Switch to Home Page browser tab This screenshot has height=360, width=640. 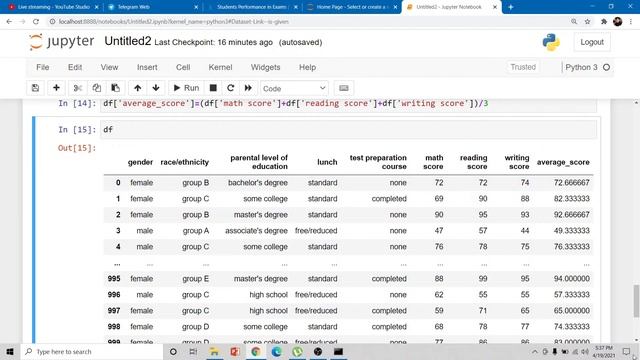coord(352,7)
